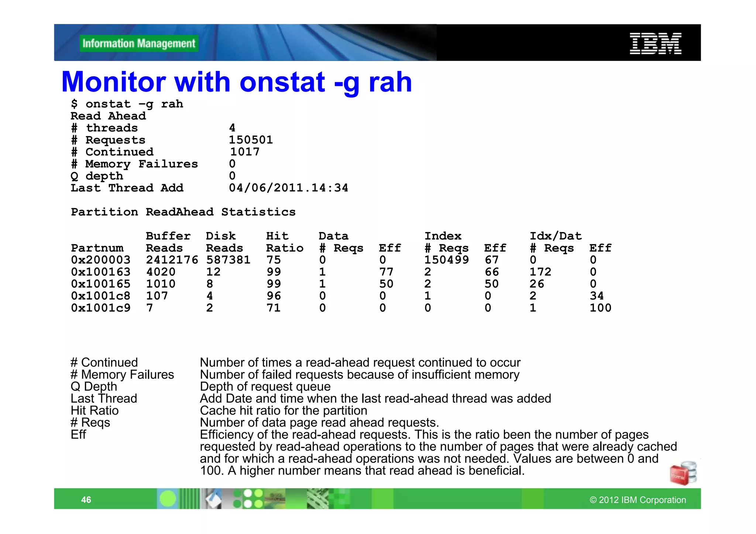Click the '# Memory Failures' glossary term
The width and height of the screenshot is (756, 534).
click(x=122, y=375)
